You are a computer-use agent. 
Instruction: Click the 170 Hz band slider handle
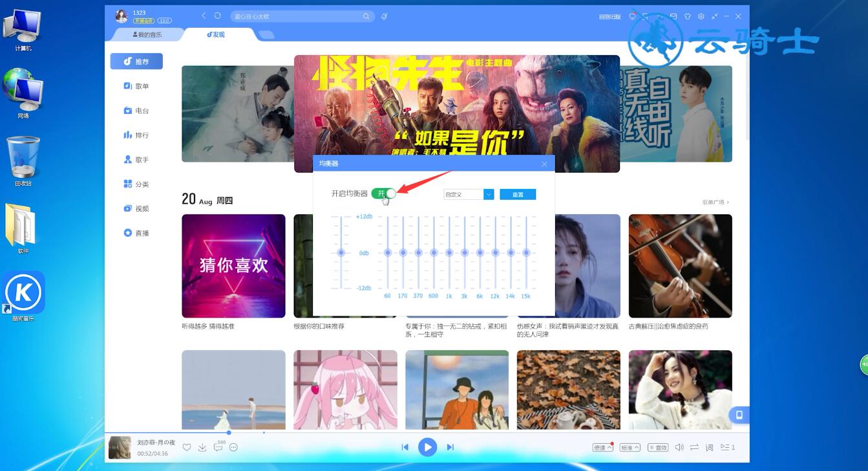tap(403, 252)
